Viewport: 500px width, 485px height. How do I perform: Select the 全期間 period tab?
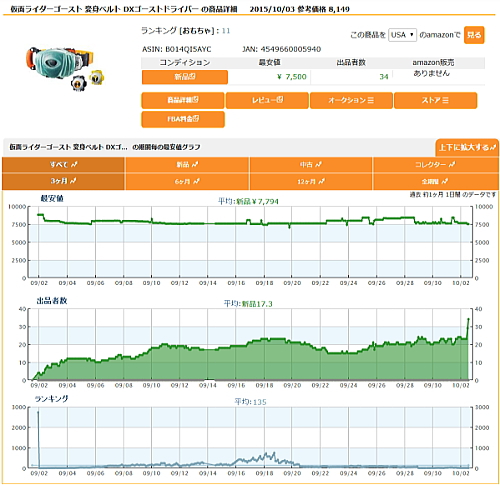(435, 182)
